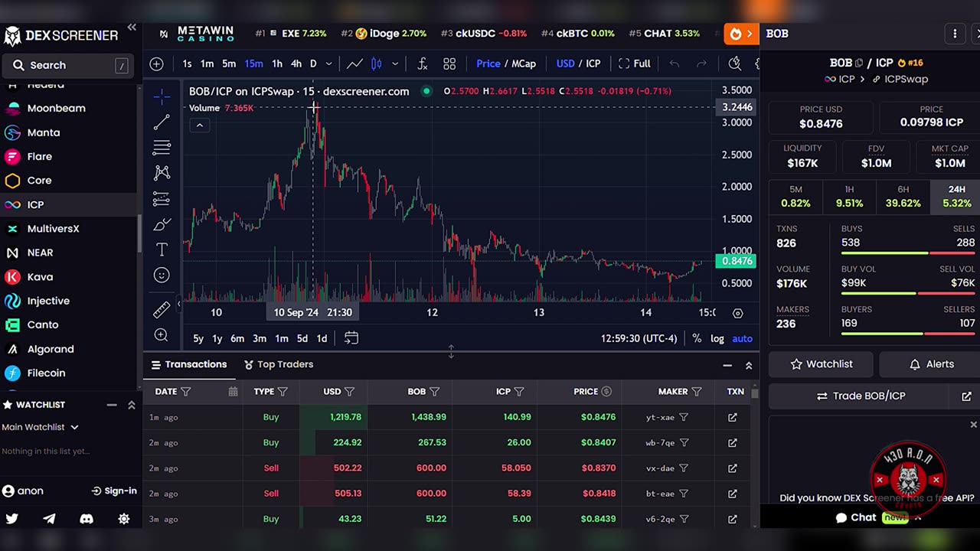Open MAKER column filter

pos(696,392)
